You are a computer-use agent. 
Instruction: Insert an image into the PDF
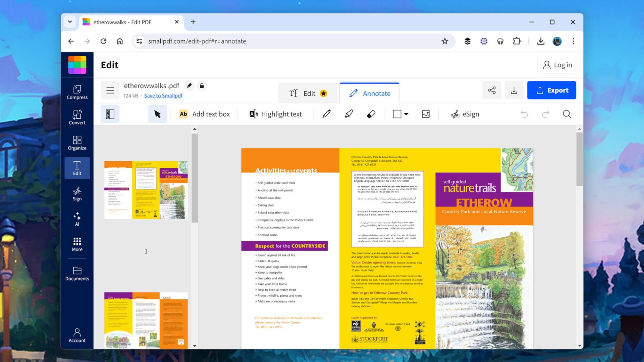tap(425, 114)
